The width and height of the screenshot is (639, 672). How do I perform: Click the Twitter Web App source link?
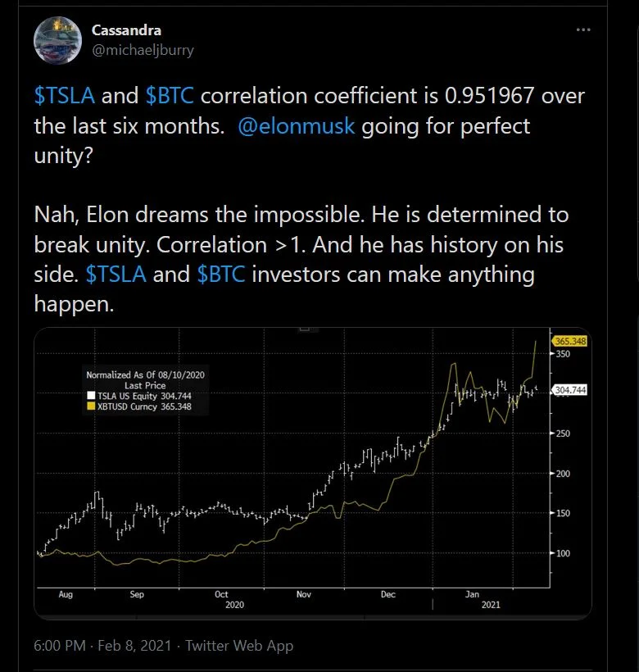pyautogui.click(x=239, y=646)
